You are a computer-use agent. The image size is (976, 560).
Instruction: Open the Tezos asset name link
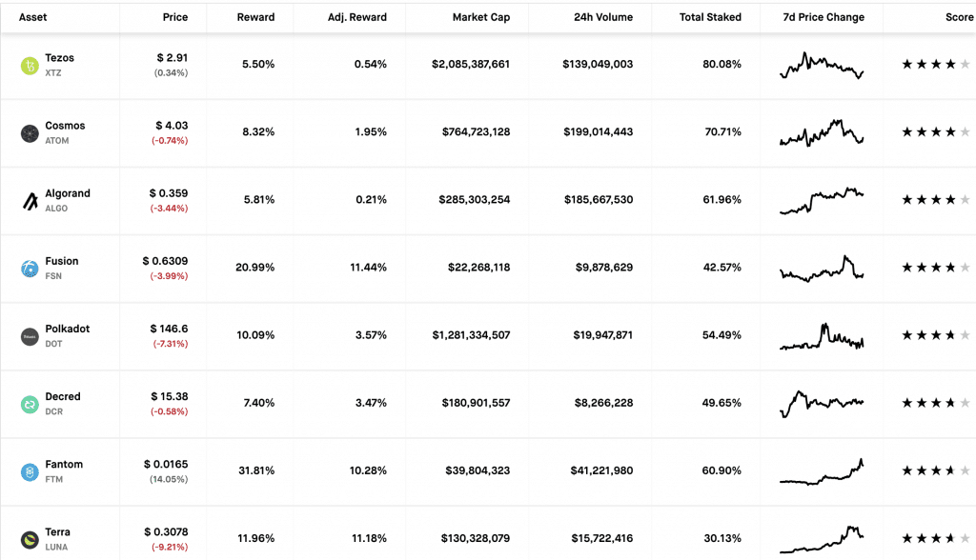[59, 58]
